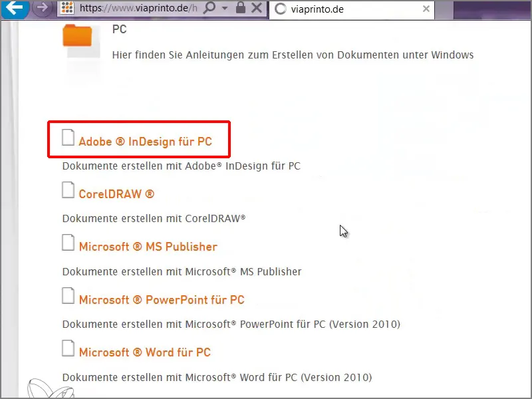Open the Adobe InDesign für PC link
532x399 pixels.
145,142
